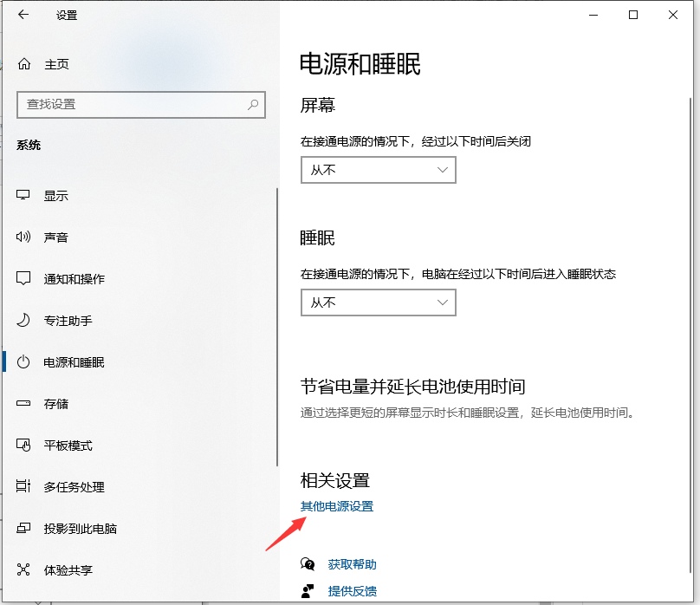Open the screen timeout dropdown under 屏幕
This screenshot has width=700, height=605.
pyautogui.click(x=378, y=170)
